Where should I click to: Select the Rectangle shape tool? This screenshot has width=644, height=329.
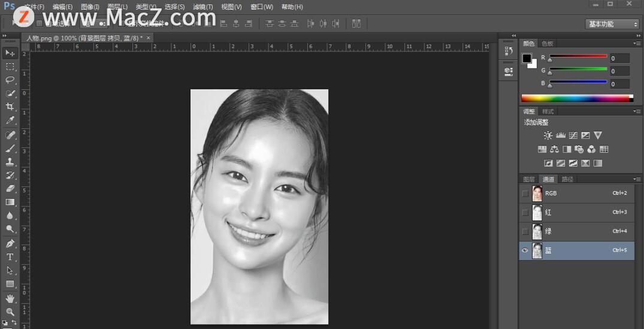tap(10, 284)
